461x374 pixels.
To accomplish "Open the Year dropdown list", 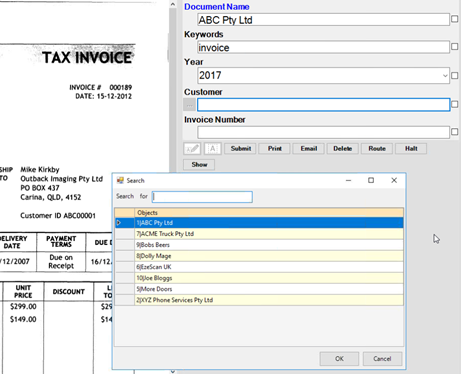I will coord(445,76).
